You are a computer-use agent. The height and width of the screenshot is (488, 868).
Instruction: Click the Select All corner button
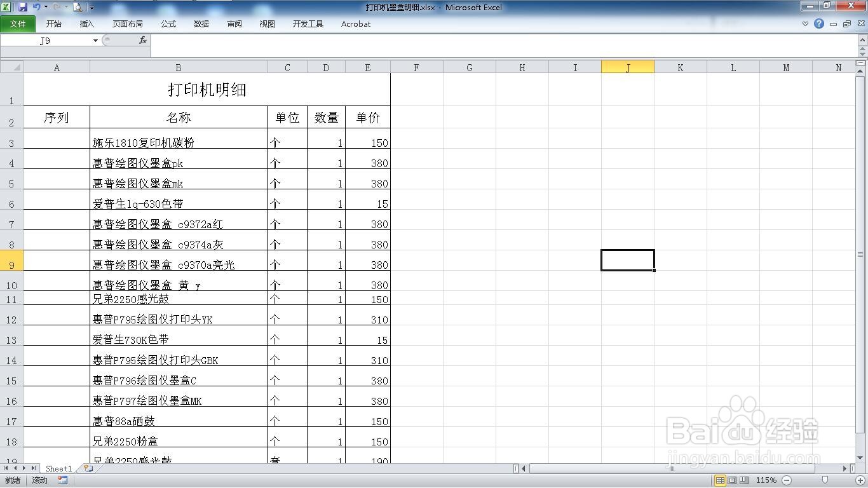[11, 67]
